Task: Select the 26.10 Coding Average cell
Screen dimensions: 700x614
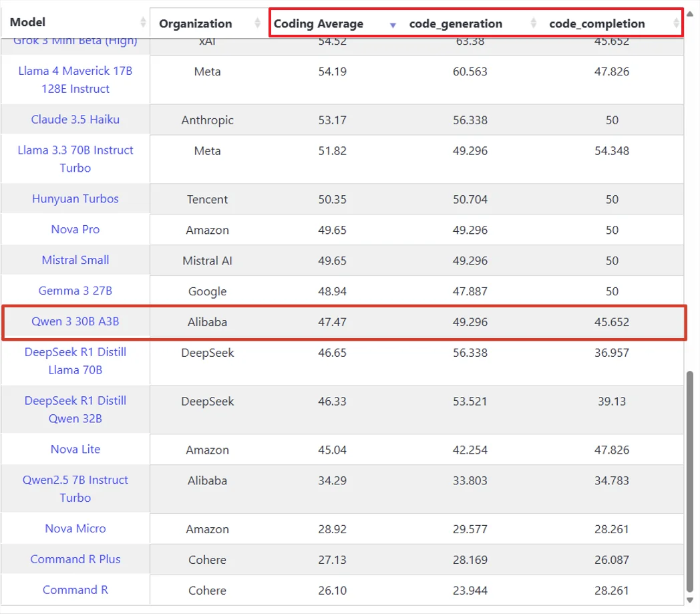Action: [x=333, y=591]
